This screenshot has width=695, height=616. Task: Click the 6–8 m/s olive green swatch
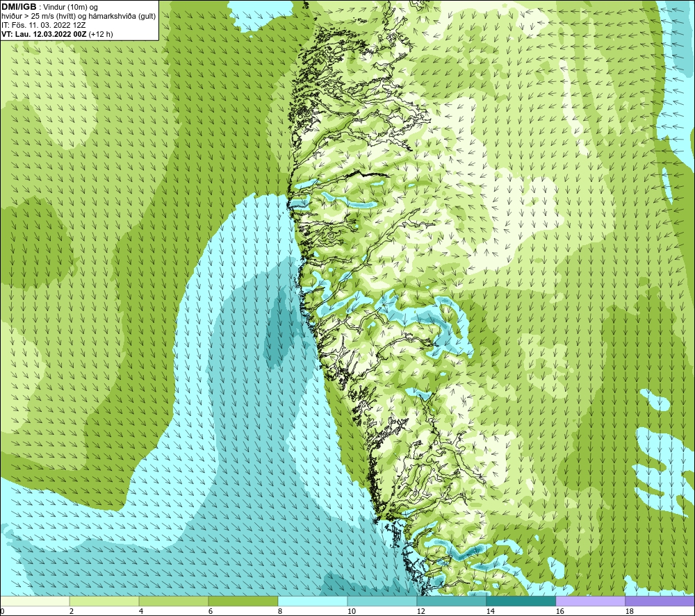pos(243,601)
